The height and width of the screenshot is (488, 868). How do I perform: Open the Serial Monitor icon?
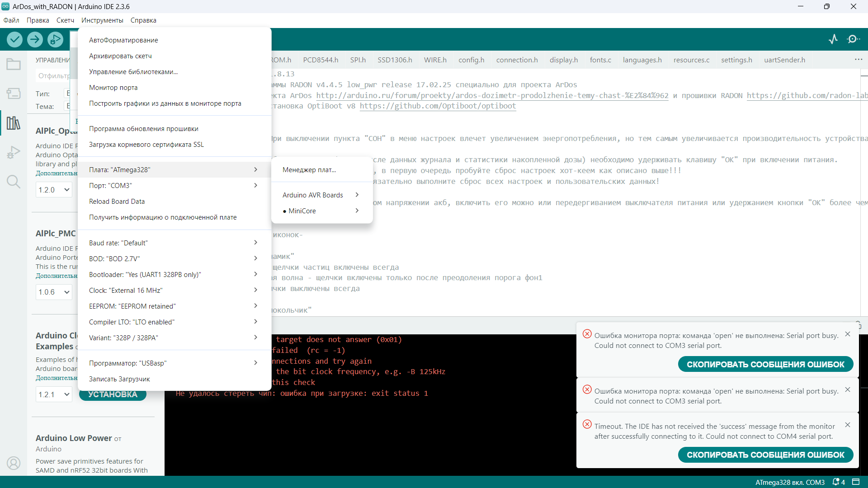point(853,39)
